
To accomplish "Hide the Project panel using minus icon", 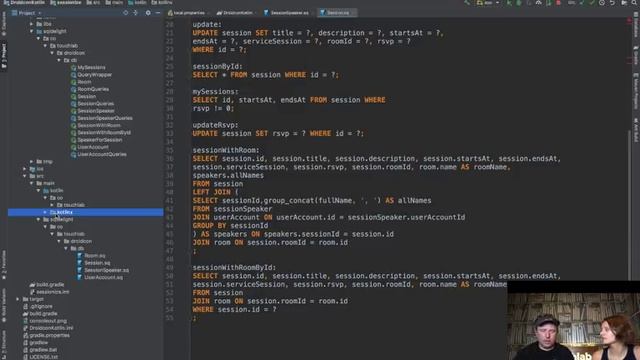I will [158, 13].
